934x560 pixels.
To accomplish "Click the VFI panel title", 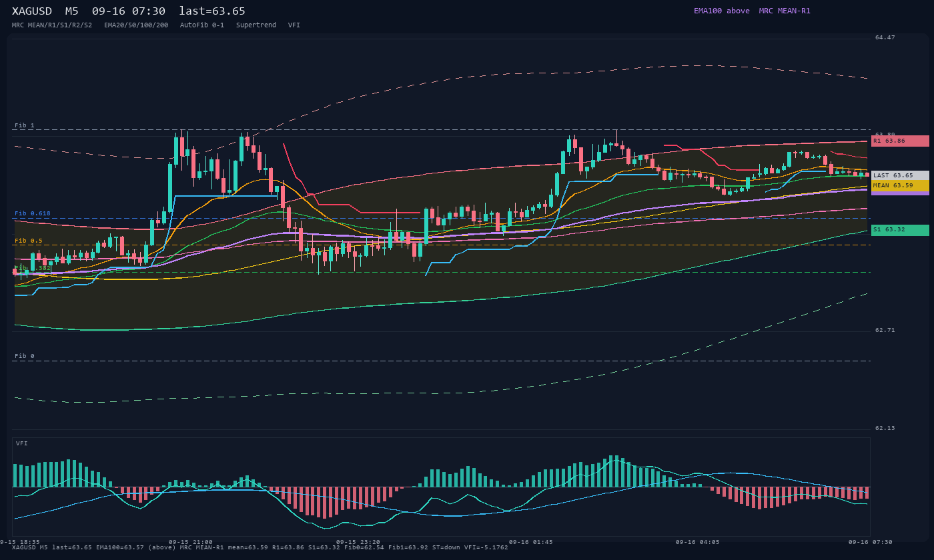I will 22,443.
